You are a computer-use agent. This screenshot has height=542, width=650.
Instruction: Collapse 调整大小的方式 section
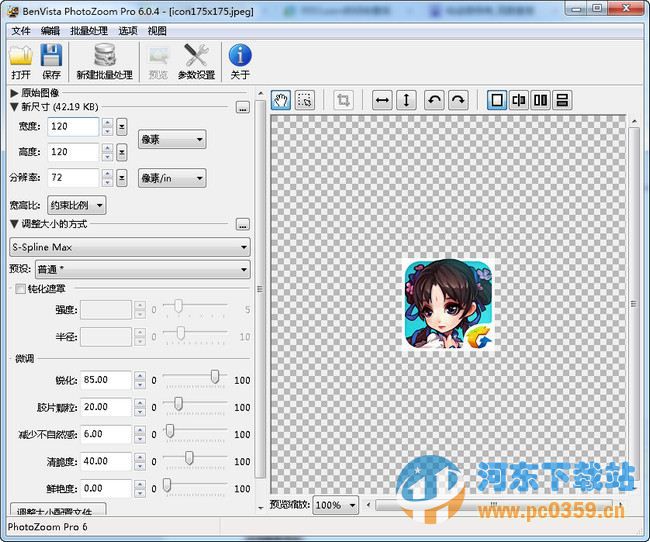click(x=14, y=224)
